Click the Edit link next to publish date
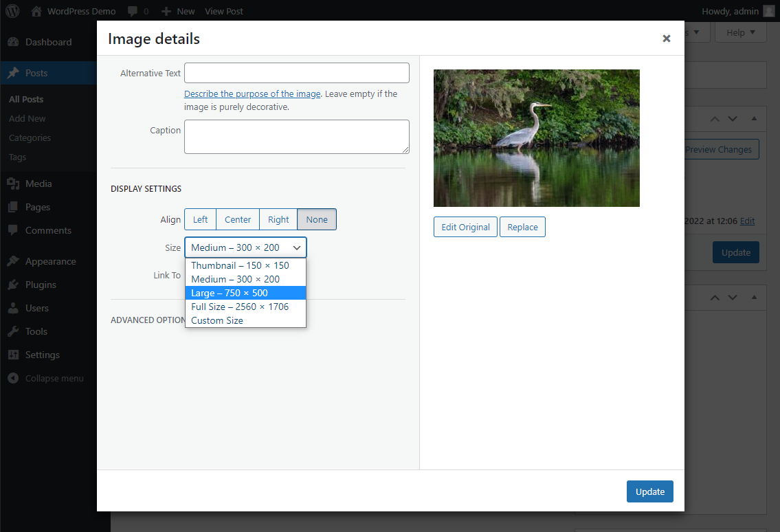The height and width of the screenshot is (532, 780). (x=747, y=221)
